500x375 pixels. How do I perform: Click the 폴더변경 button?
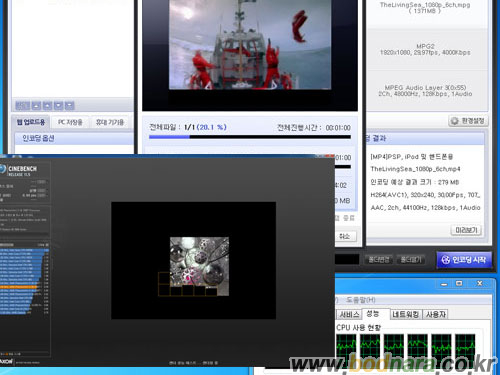pos(379,259)
